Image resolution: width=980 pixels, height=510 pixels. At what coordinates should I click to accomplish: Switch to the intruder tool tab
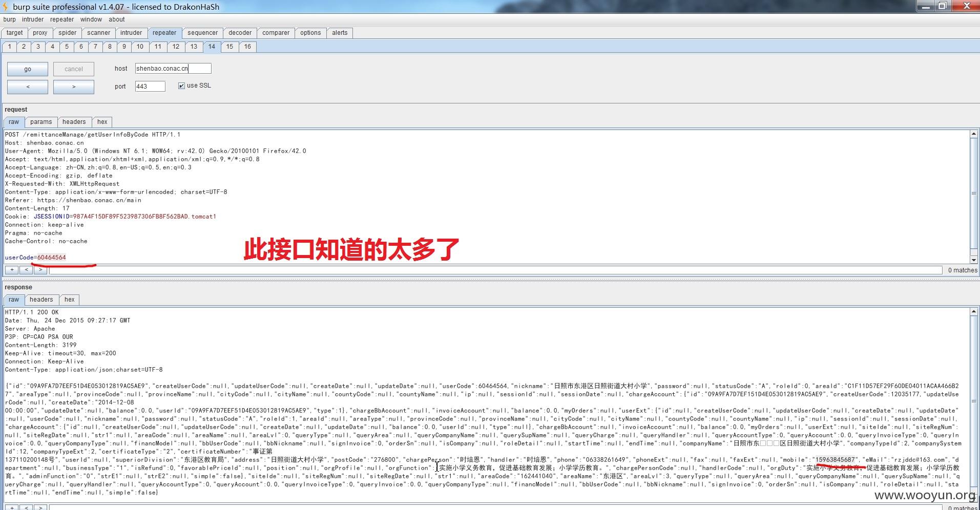pos(131,33)
